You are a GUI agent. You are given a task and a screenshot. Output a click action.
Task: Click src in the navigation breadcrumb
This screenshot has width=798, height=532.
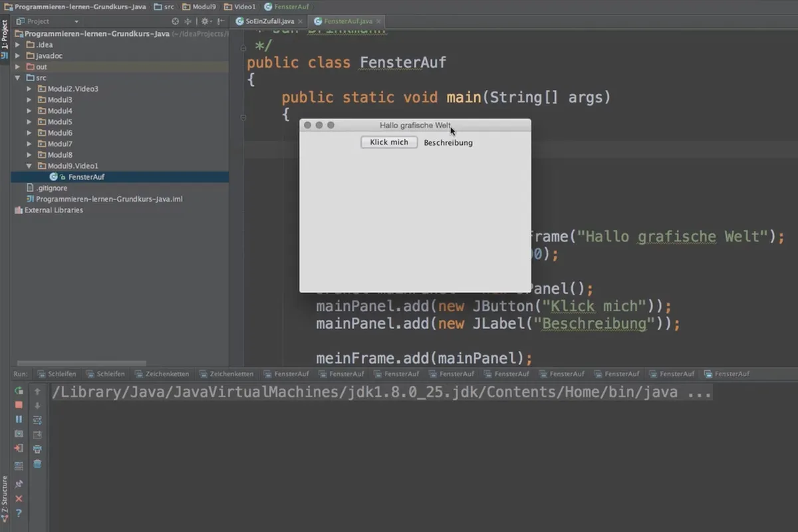164,6
